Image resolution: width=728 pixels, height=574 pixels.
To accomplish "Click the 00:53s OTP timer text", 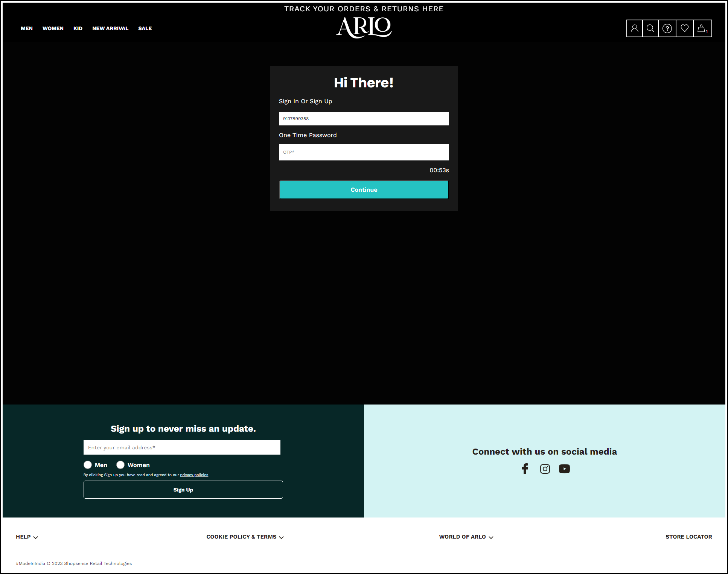I will point(439,170).
